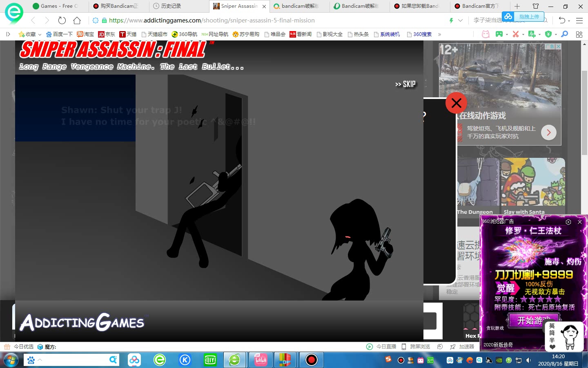
Task: Open 360导航 bookmark
Action: click(185, 34)
